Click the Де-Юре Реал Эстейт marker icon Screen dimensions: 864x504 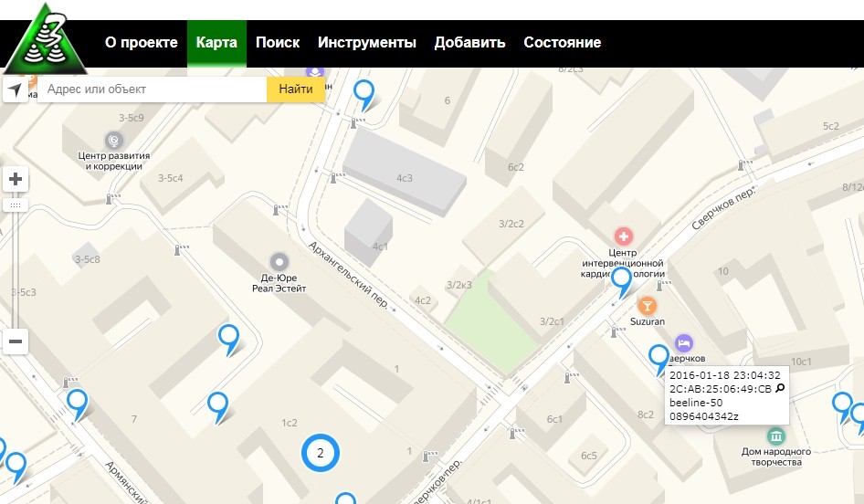coord(279,262)
